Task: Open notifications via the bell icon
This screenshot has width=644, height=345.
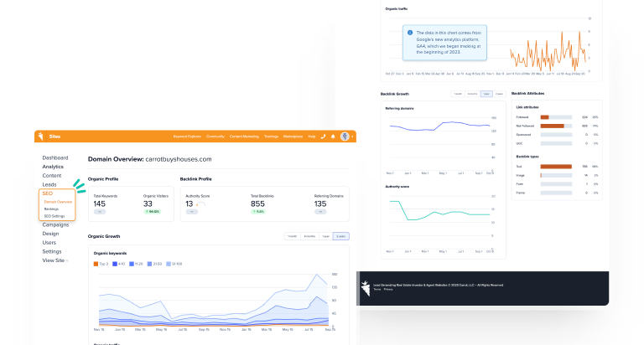Action: (333, 136)
